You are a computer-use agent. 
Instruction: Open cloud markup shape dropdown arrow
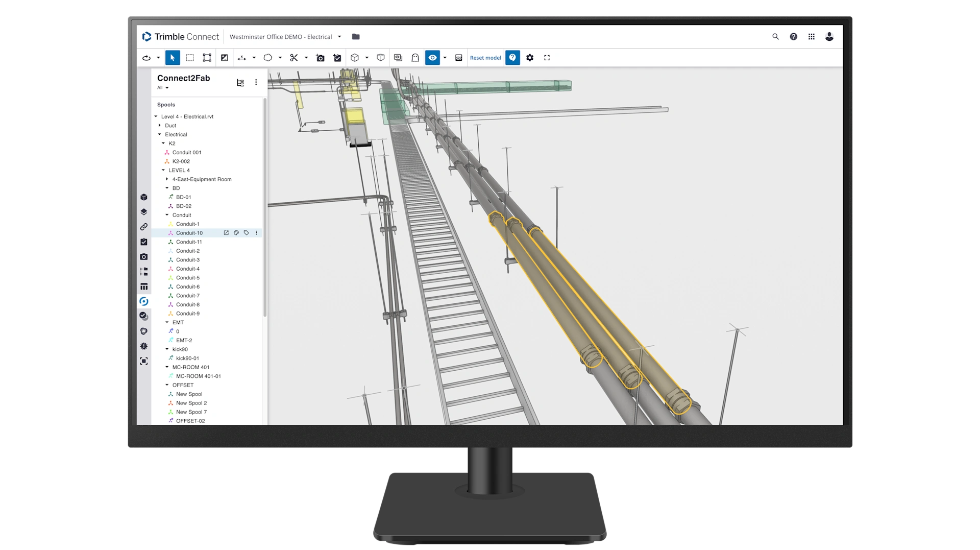click(280, 58)
